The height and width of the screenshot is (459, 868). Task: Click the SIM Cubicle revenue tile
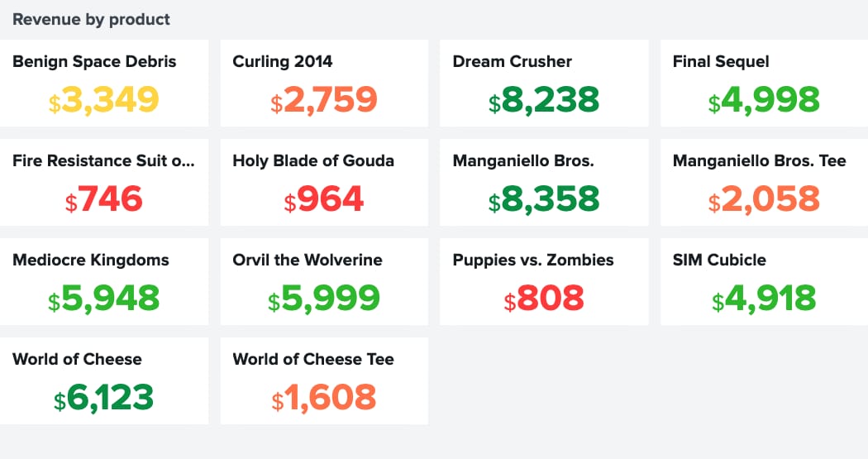[x=765, y=281]
